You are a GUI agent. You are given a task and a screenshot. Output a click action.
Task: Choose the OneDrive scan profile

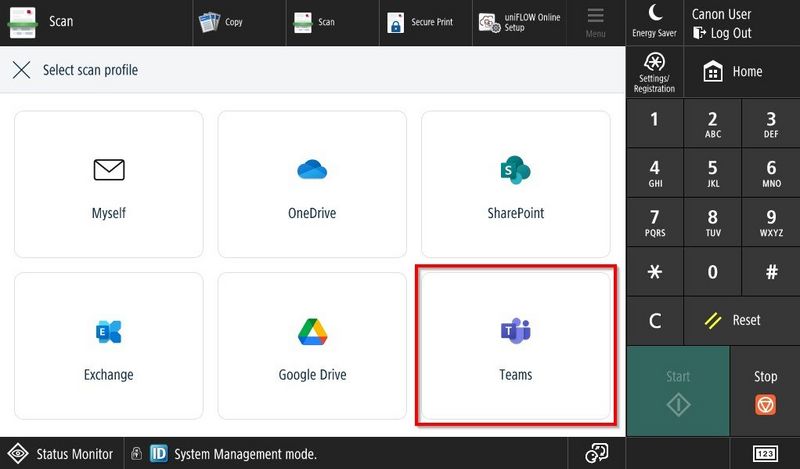(x=312, y=183)
